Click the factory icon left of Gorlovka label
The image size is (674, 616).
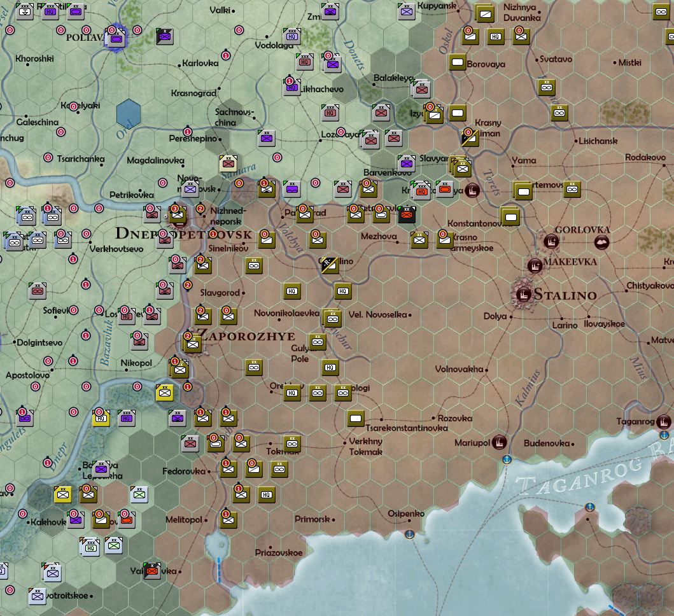551,241
